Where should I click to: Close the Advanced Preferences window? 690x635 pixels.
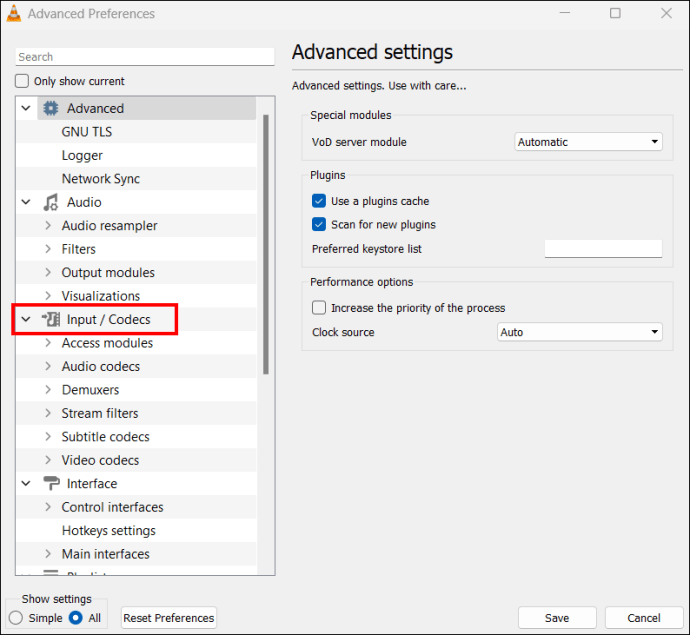pyautogui.click(x=666, y=13)
